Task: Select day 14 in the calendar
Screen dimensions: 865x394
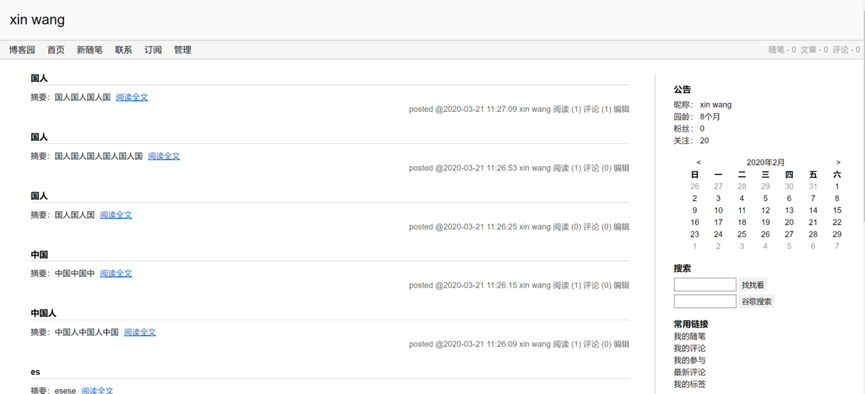Action: point(813,210)
